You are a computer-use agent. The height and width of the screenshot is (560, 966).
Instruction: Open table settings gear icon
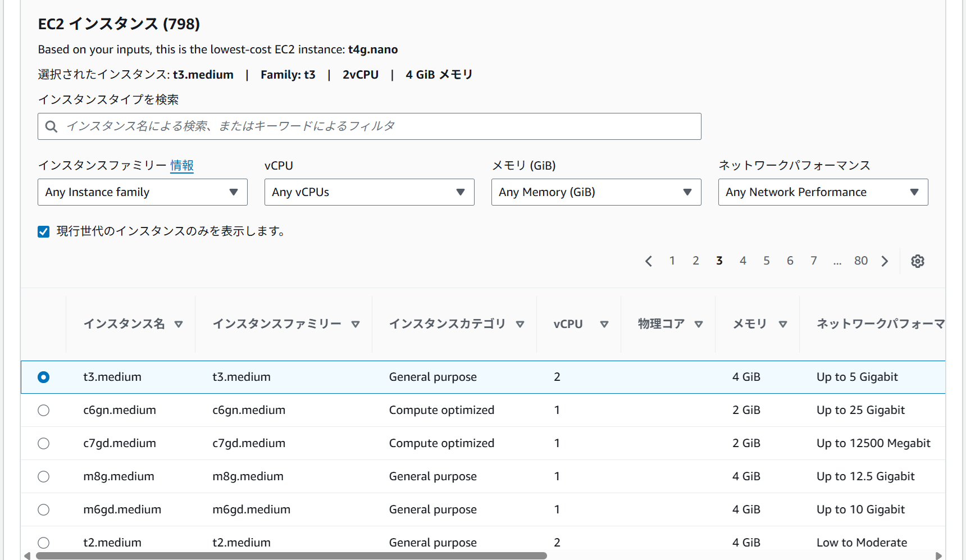click(917, 261)
